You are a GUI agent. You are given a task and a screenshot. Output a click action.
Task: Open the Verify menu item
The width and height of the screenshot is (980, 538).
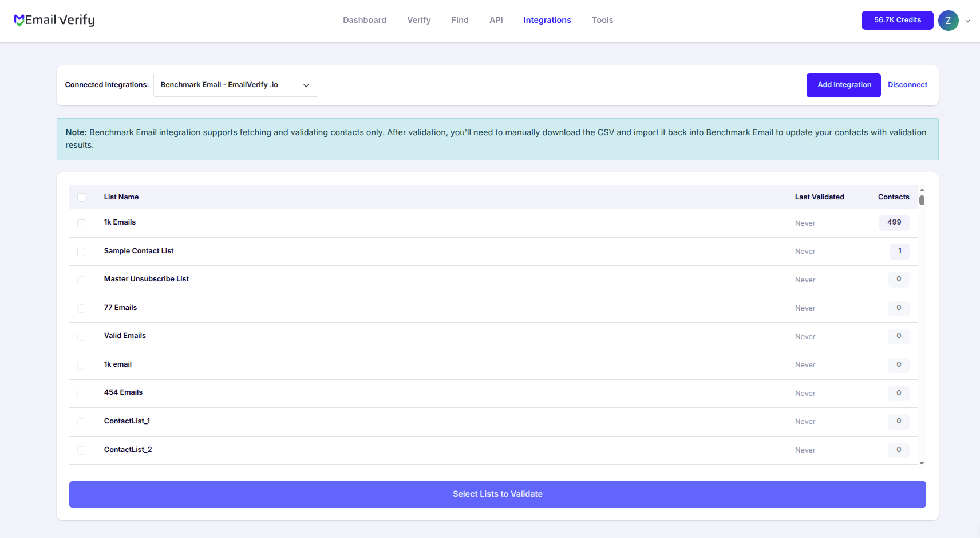pyautogui.click(x=419, y=20)
